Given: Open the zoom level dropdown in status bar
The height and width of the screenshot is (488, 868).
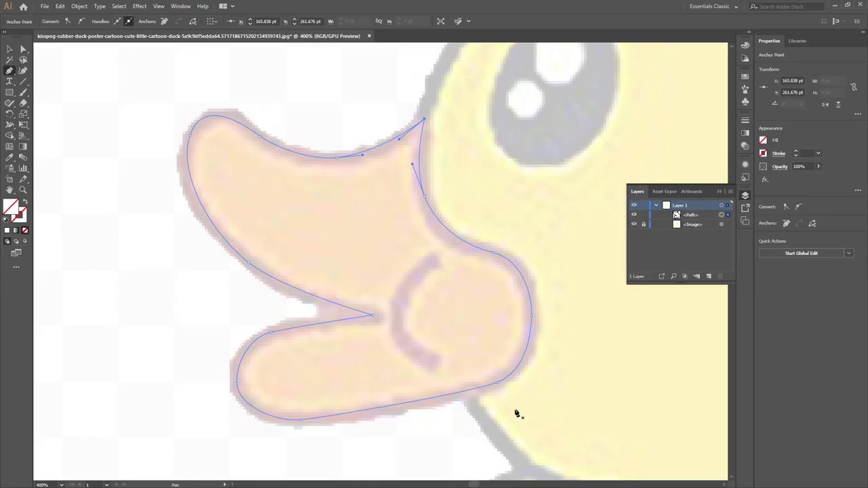Looking at the screenshot, I should click(61, 485).
